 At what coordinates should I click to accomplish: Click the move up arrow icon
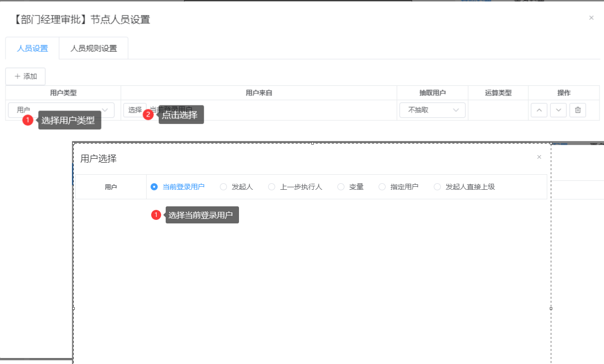pyautogui.click(x=539, y=110)
